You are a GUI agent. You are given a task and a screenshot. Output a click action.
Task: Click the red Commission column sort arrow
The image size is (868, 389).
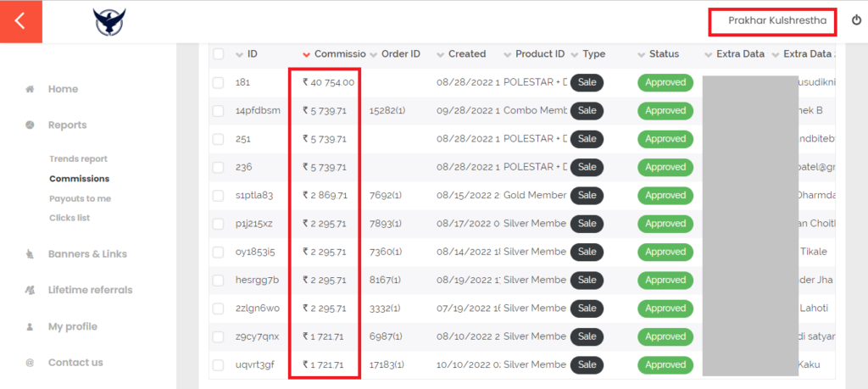point(307,54)
